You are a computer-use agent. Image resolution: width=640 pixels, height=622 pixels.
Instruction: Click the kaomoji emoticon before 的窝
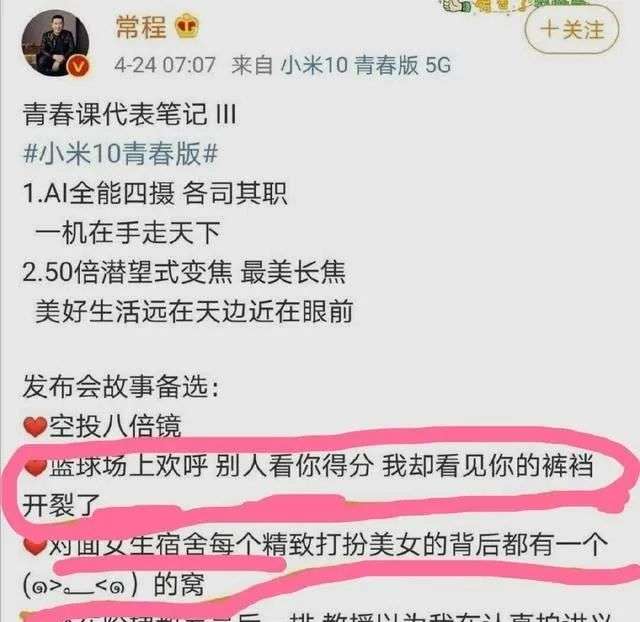click(x=80, y=586)
